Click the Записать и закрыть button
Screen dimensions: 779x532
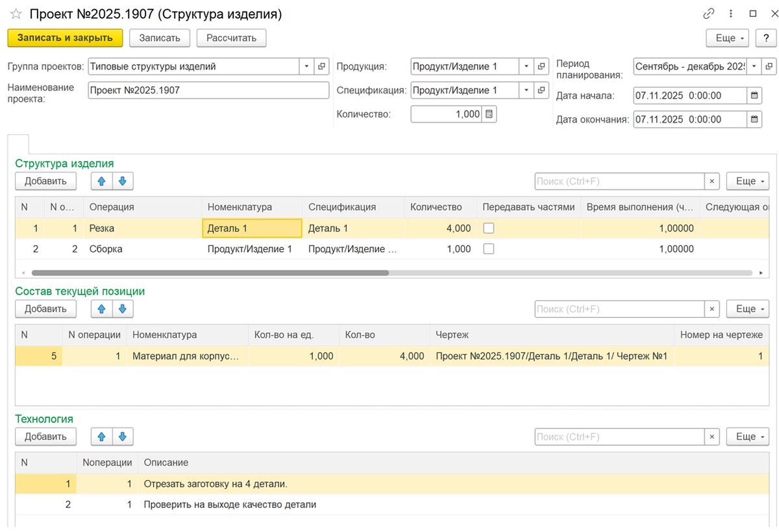(x=65, y=38)
